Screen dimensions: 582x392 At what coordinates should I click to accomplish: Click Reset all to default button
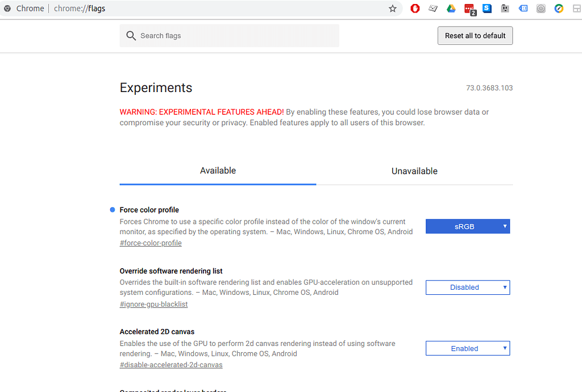[475, 36]
